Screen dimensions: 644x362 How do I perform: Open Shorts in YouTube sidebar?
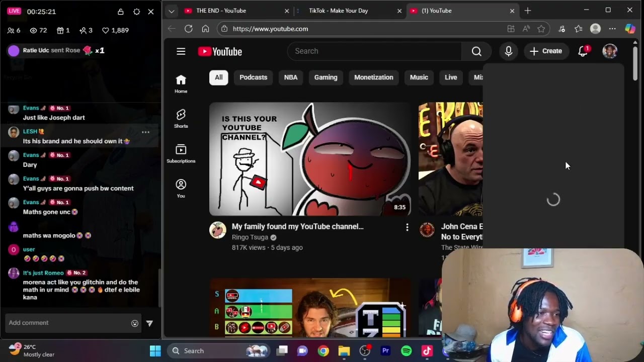pos(181,119)
